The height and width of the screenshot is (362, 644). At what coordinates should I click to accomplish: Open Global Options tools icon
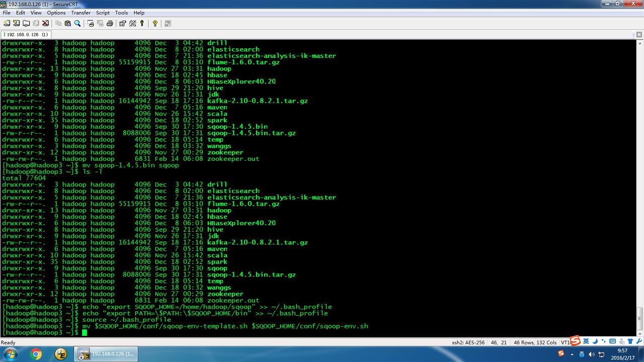click(132, 23)
